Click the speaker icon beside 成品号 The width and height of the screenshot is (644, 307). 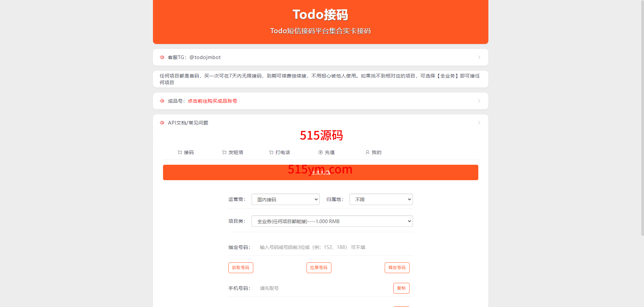(162, 101)
